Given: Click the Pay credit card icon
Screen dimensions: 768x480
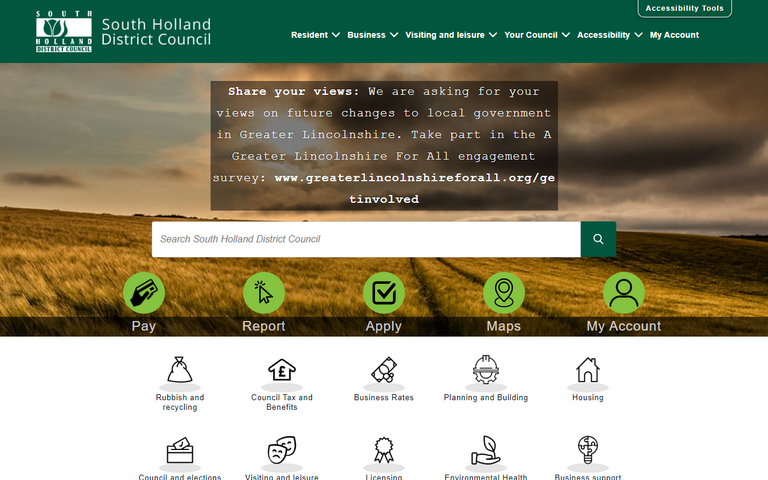Looking at the screenshot, I should point(144,293).
